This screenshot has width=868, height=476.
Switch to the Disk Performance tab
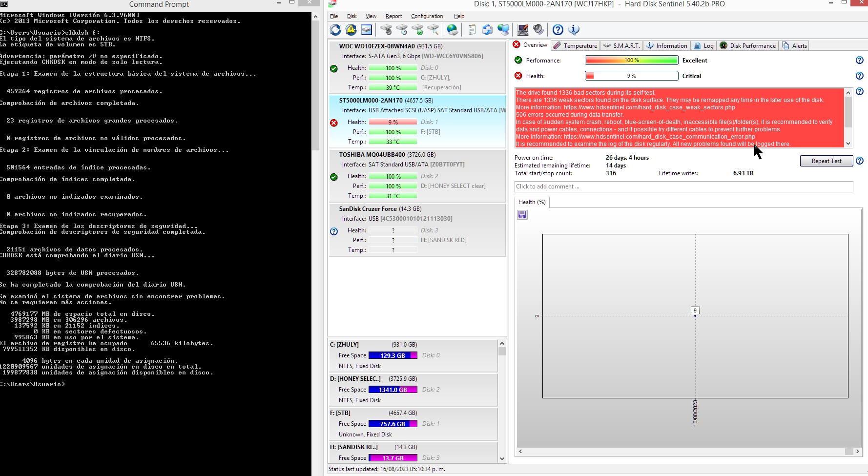[747, 45]
